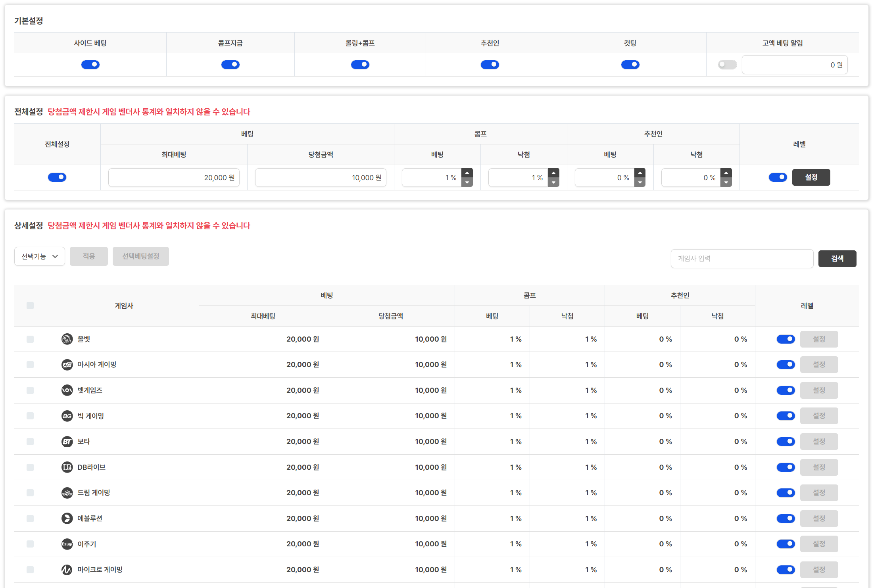The width and height of the screenshot is (872, 588).
Task: Select all rows with header checkbox
Action: (30, 306)
